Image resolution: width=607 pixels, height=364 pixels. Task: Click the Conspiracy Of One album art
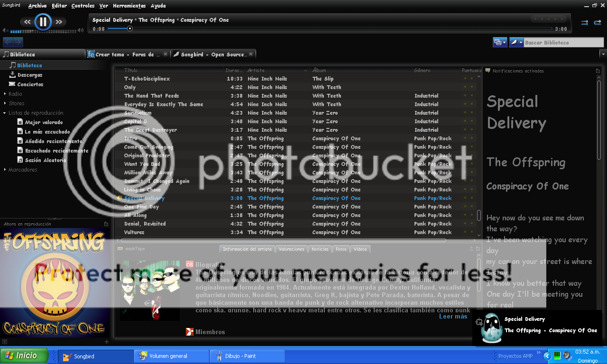[55, 283]
